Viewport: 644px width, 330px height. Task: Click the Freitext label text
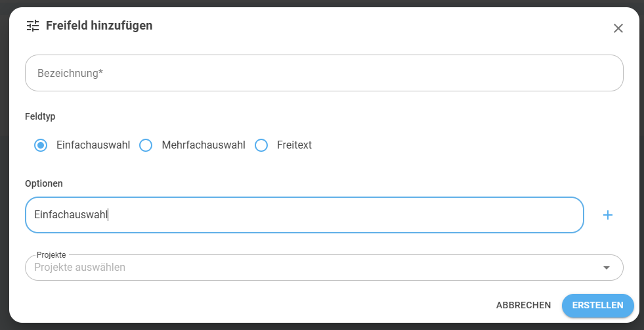294,145
